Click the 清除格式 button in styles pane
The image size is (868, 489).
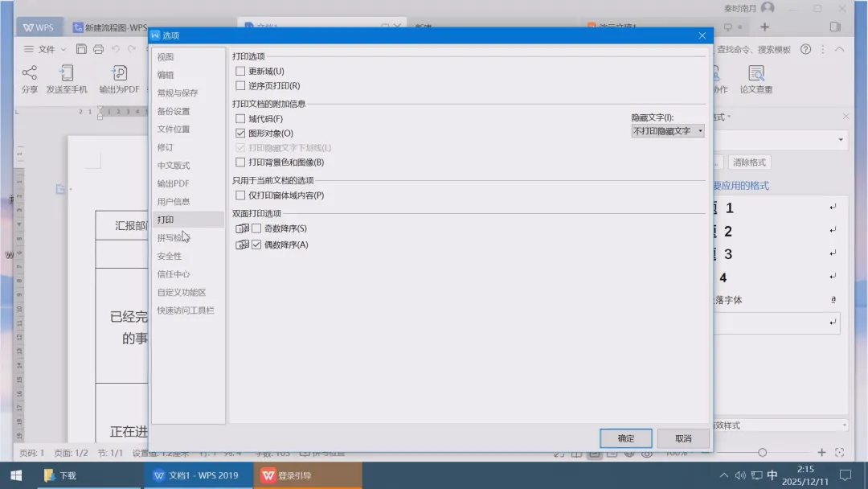[749, 162]
